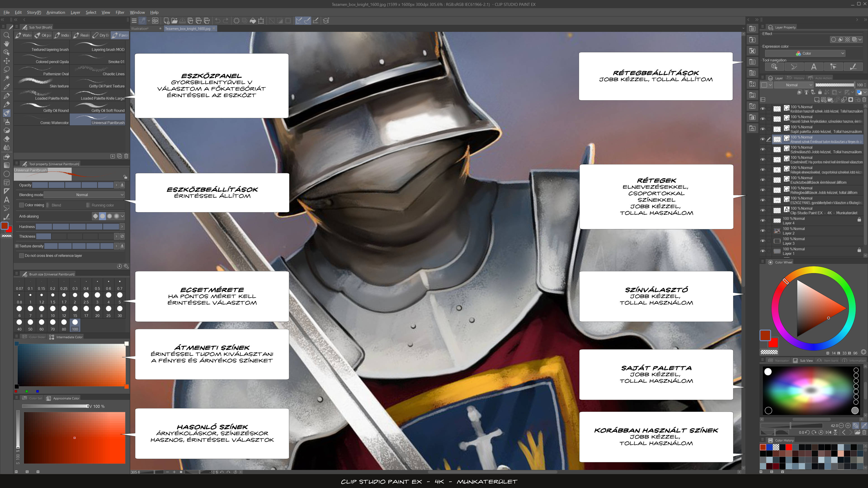Click the Scale/Rotate transform icon

point(261,21)
